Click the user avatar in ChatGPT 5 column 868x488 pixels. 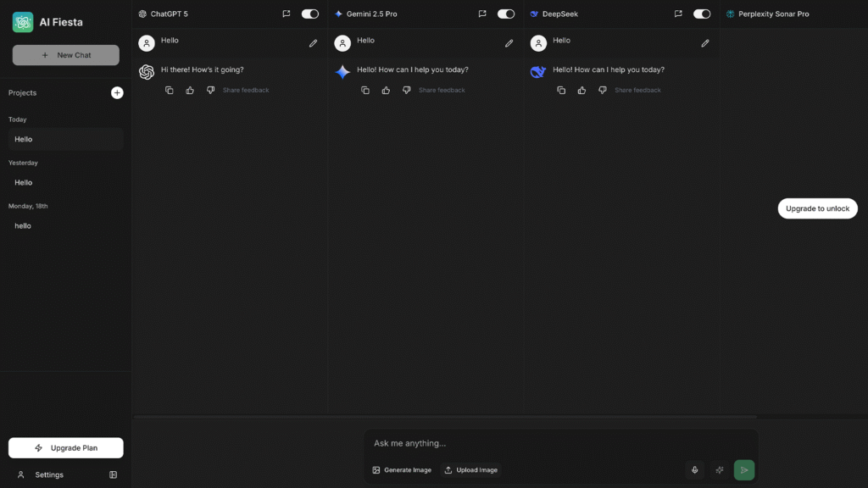coord(147,43)
